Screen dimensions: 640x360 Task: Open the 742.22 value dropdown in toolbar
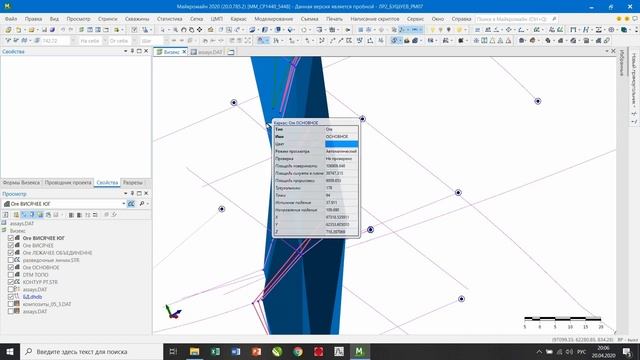pos(73,40)
